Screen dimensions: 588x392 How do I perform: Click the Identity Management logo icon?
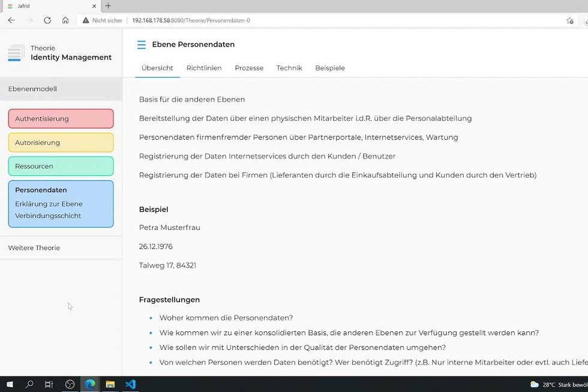pyautogui.click(x=16, y=53)
